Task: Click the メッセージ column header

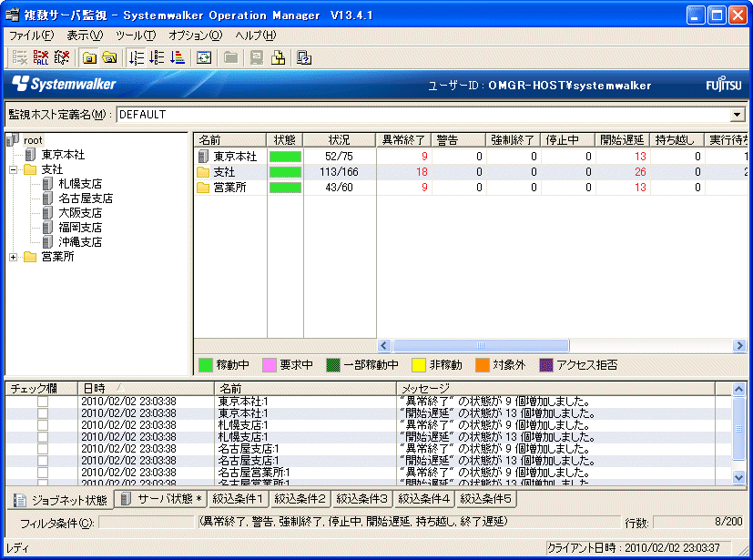Action: [x=555, y=389]
